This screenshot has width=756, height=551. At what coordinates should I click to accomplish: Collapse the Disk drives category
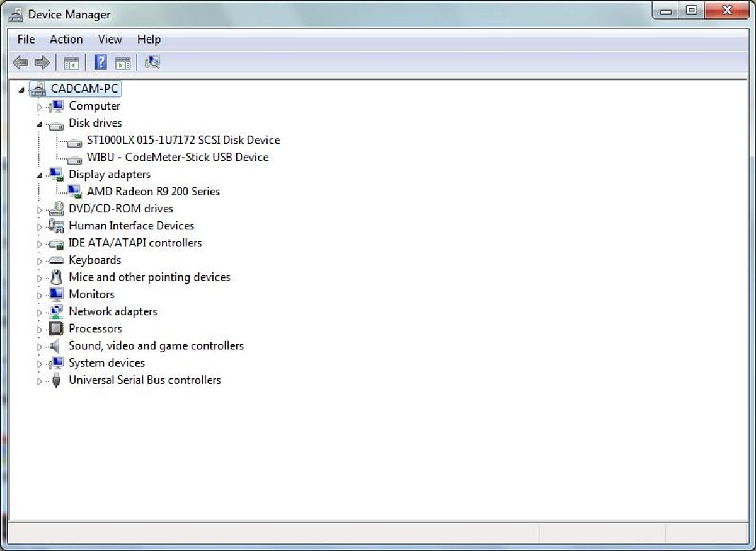(x=40, y=124)
